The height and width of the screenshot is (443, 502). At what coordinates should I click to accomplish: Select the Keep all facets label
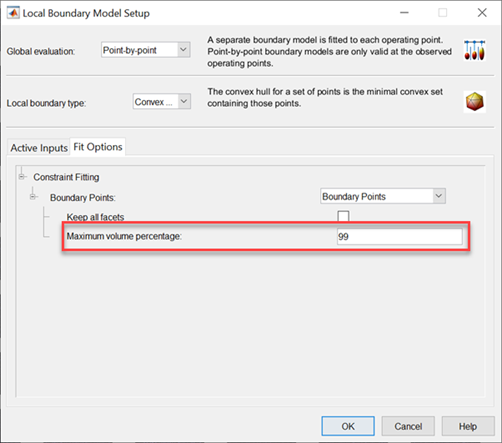(95, 217)
